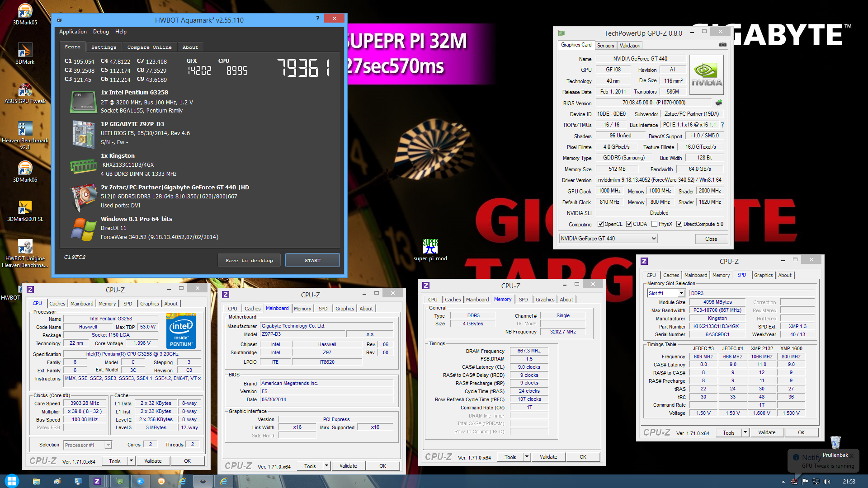The width and height of the screenshot is (868, 488).
Task: Switch to Compare Online tab
Action: click(149, 47)
